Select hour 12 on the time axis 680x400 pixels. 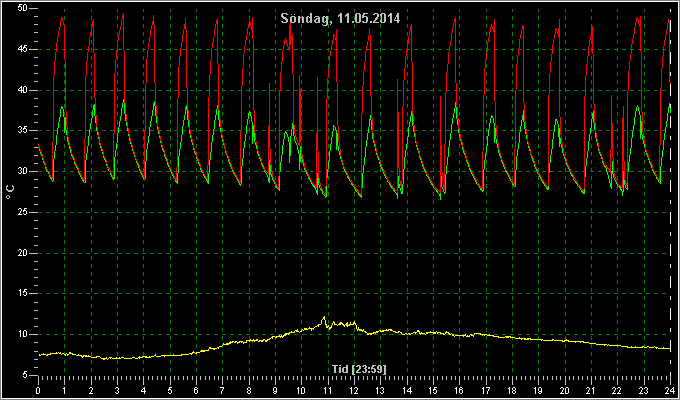click(354, 389)
